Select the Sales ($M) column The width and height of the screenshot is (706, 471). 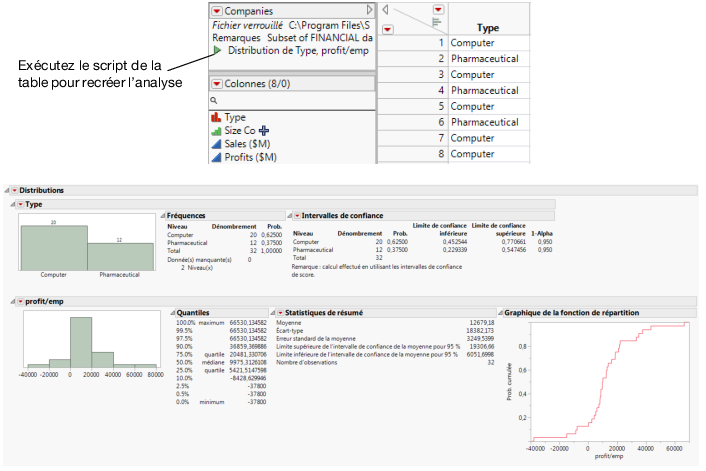[x=247, y=144]
